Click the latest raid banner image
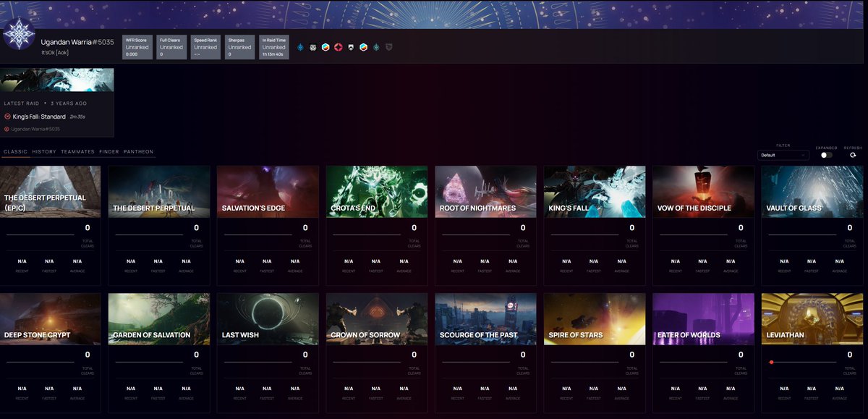Image resolution: width=868 pixels, height=419 pixels. 57,80
